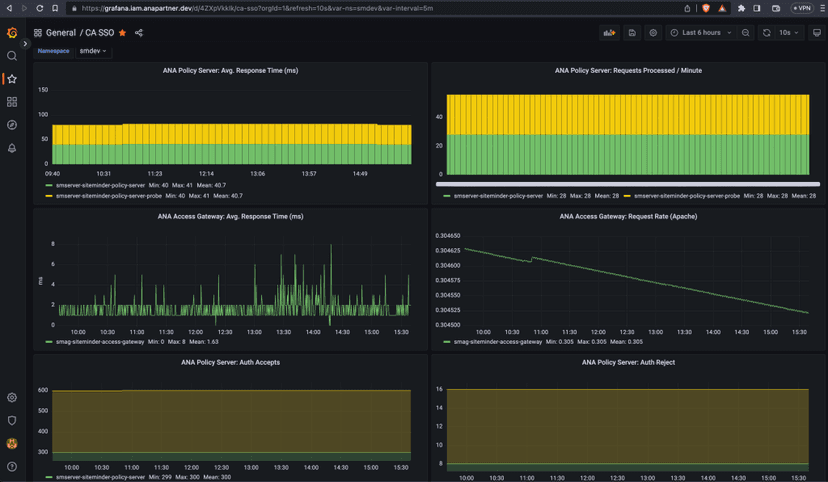The width and height of the screenshot is (828, 482).
Task: Expand the sidebar navigation with the arrow
Action: pos(26,44)
